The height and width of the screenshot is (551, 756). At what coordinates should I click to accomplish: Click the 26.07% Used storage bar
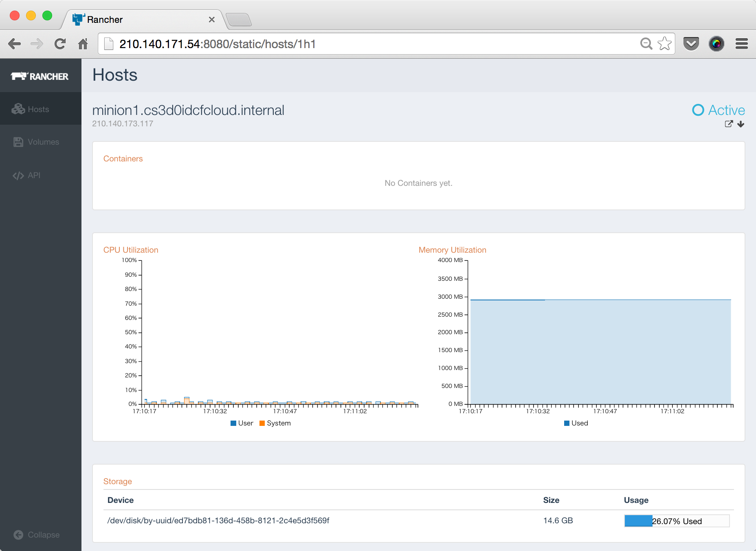pos(677,521)
